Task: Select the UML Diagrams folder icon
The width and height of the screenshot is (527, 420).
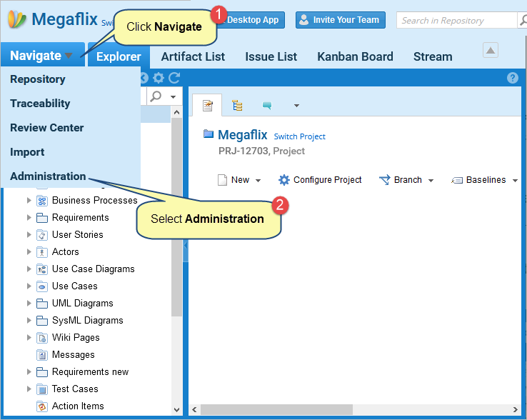Action: click(x=42, y=304)
